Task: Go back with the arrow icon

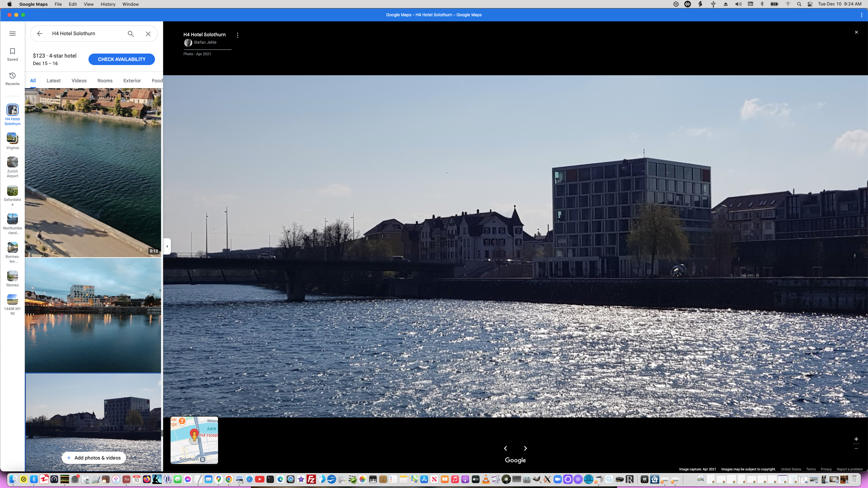Action: 40,34
